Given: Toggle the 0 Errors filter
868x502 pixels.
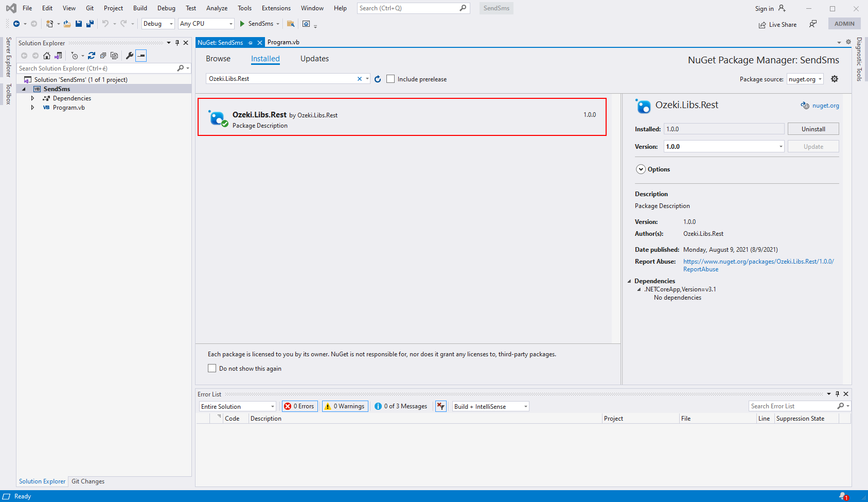Looking at the screenshot, I should click(300, 406).
